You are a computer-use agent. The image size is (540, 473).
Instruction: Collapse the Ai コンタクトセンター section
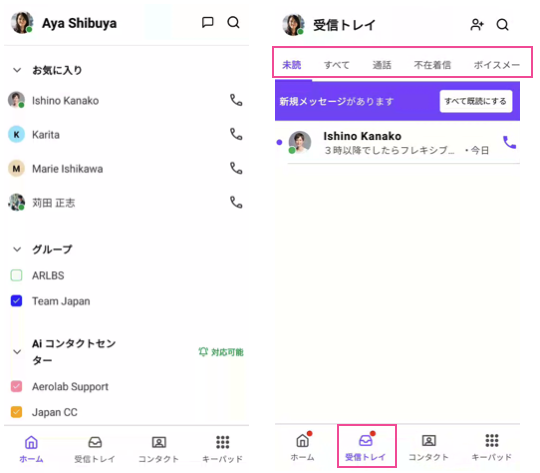click(x=17, y=352)
